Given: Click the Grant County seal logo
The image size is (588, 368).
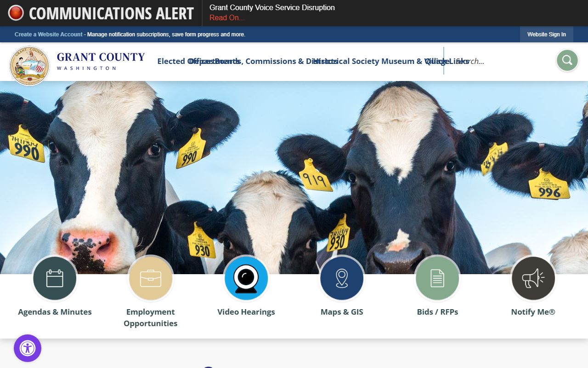Looking at the screenshot, I should point(29,66).
